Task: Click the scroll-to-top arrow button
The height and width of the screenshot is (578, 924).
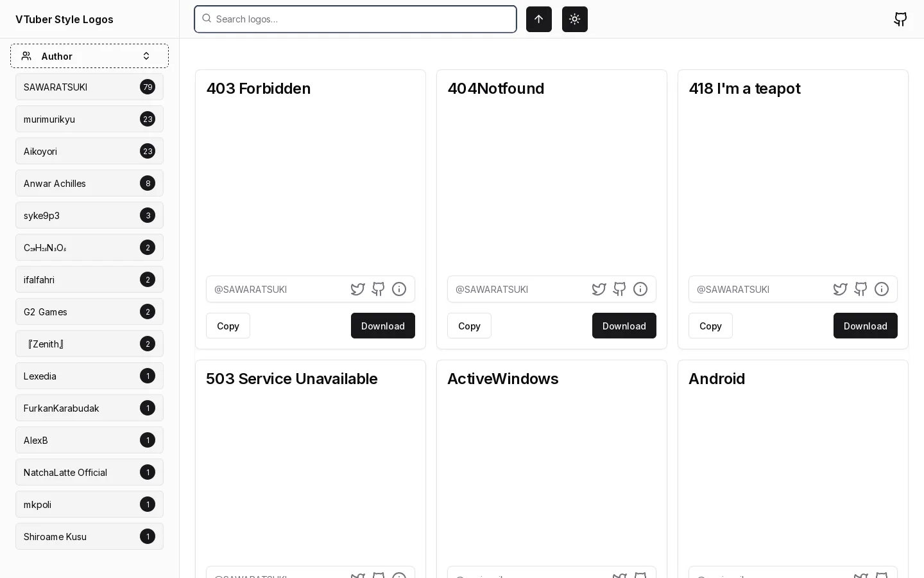Action: click(x=539, y=19)
